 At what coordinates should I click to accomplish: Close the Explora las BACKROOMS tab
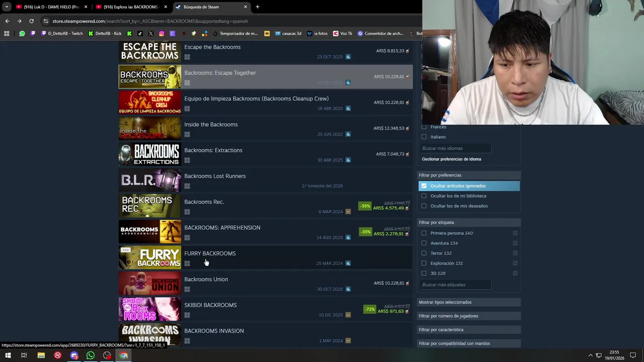[x=166, y=7]
